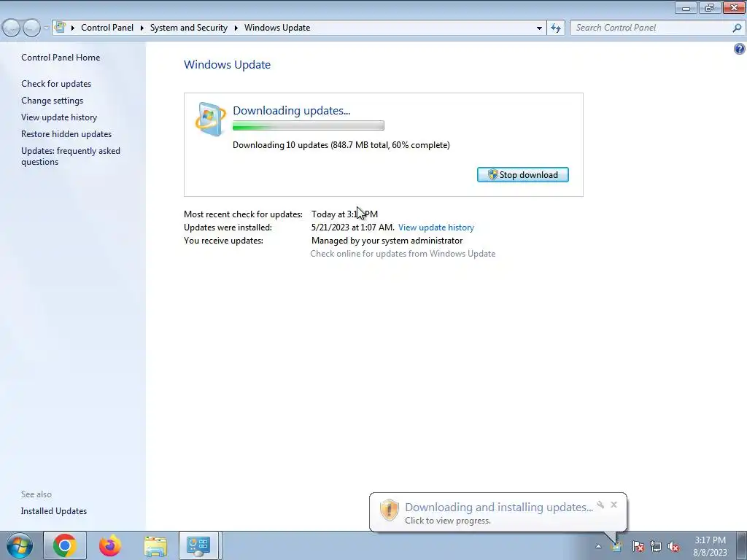Click the Control Panel icon in address bar
The height and width of the screenshot is (560, 747).
(x=60, y=28)
